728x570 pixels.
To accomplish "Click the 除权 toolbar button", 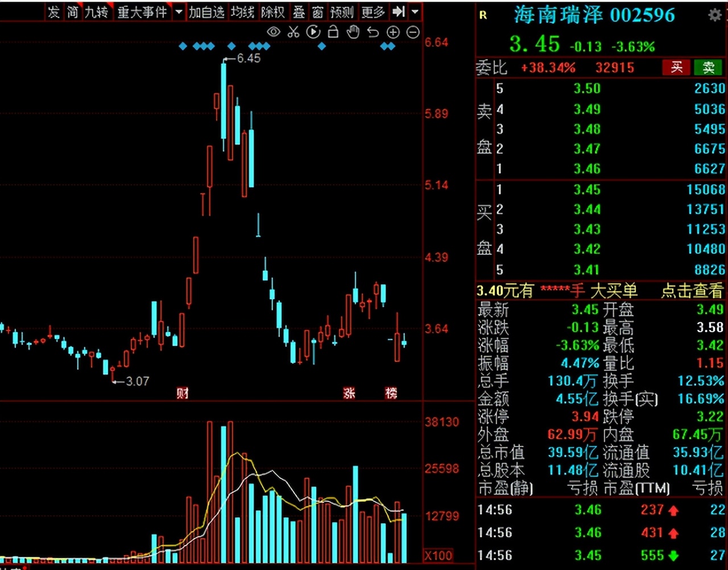I will click(272, 12).
